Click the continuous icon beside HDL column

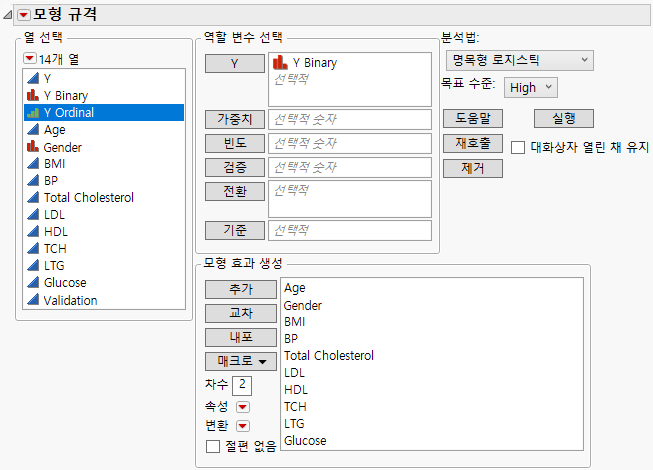point(33,231)
